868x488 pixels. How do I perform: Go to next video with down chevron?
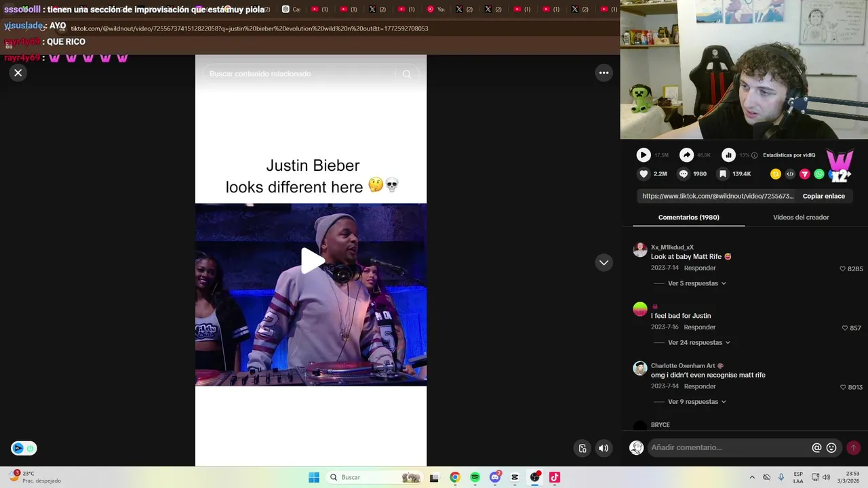coord(604,262)
